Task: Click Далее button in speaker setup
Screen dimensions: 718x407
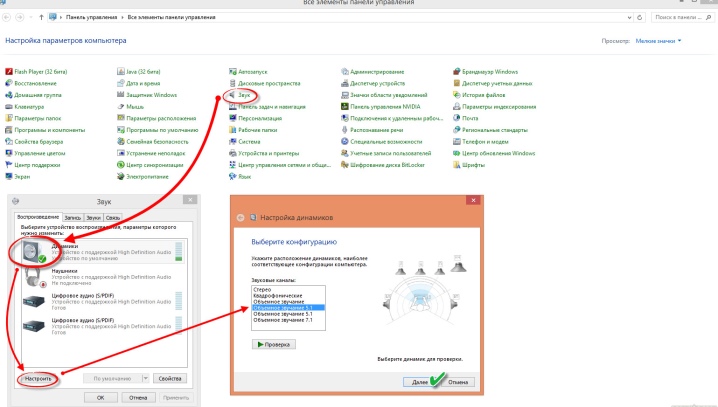Action: (x=419, y=382)
